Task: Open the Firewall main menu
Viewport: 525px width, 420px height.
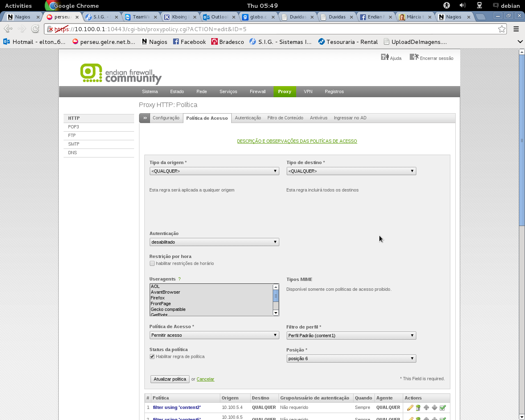Action: pos(258,91)
